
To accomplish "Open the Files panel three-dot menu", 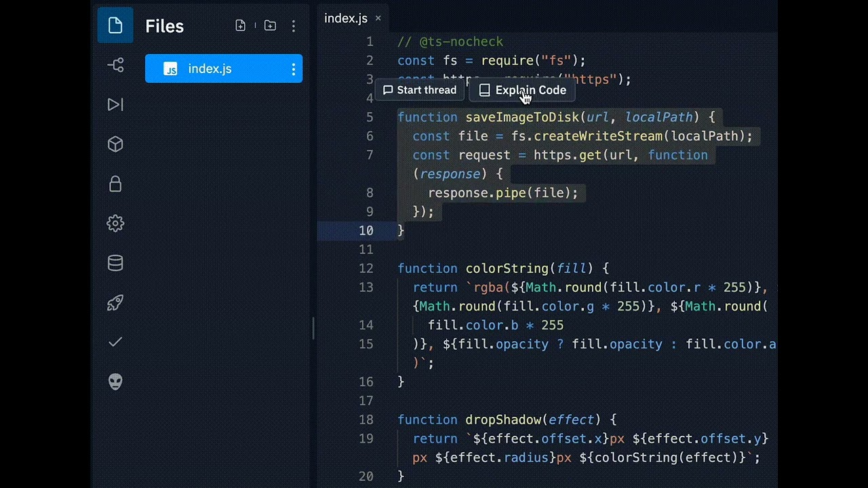I will tap(294, 26).
